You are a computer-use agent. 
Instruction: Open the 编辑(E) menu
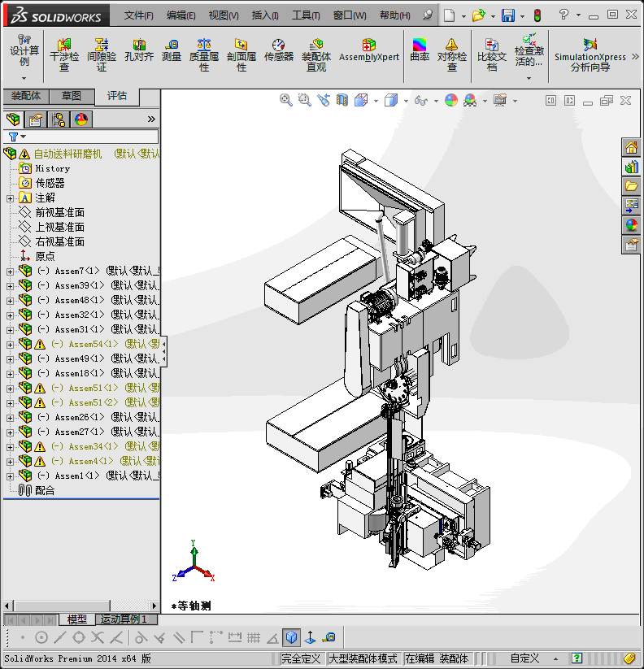tap(181, 15)
